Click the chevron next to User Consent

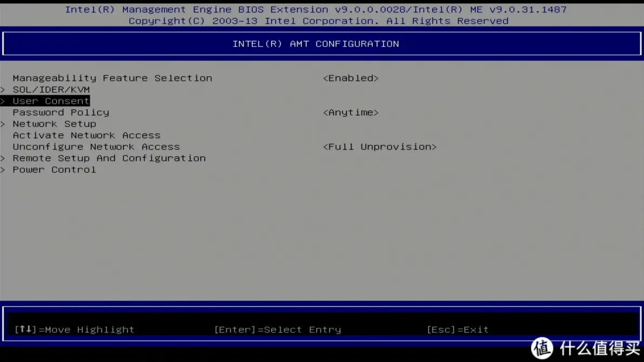point(3,100)
